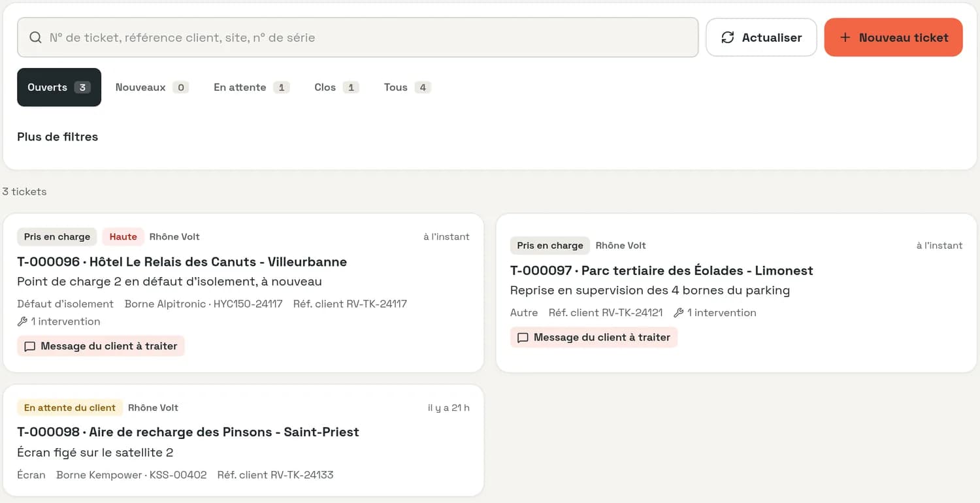Click Message du client à traiter on T-000097
Viewport: 980px width, 503px height.
point(594,338)
